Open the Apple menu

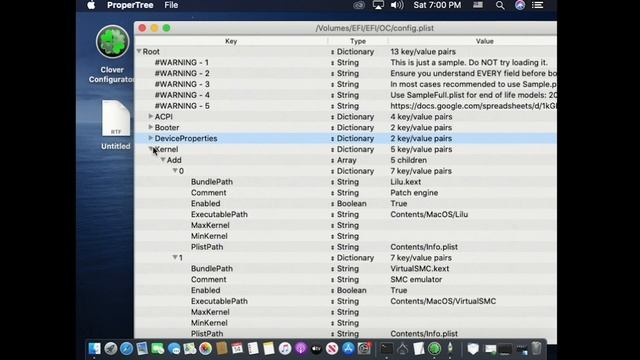[91, 5]
